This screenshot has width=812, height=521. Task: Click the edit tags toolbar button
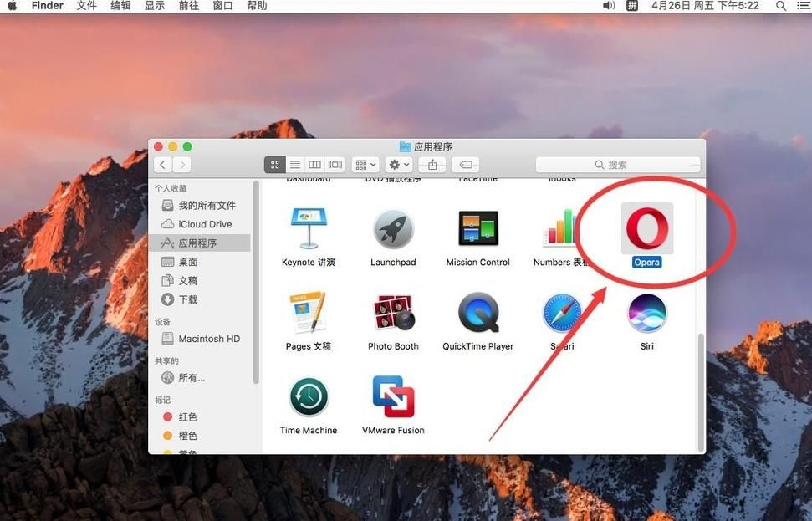tap(466, 165)
